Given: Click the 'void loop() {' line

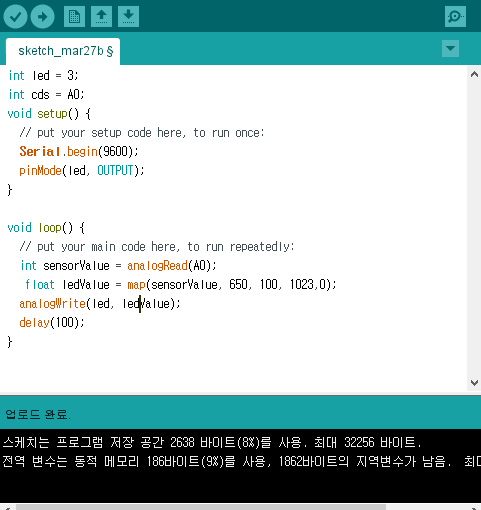Looking at the screenshot, I should point(46,228).
